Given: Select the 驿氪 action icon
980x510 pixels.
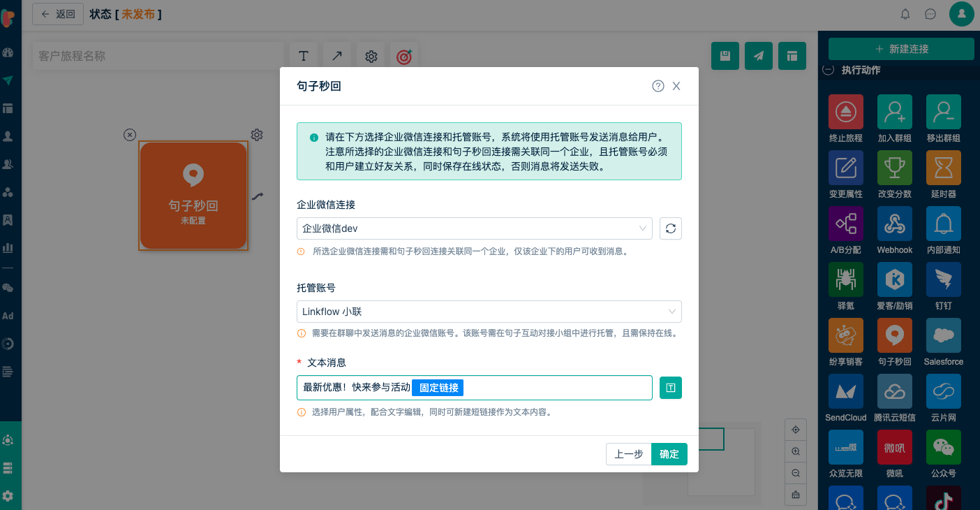Looking at the screenshot, I should 846,279.
